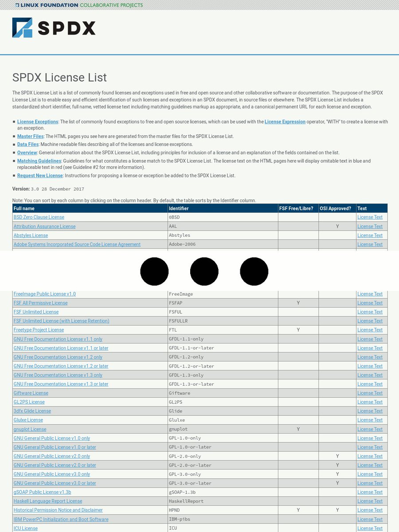Open GNU Free Documentation License v1.1 or later
This screenshot has width=399, height=532.
(x=61, y=348)
